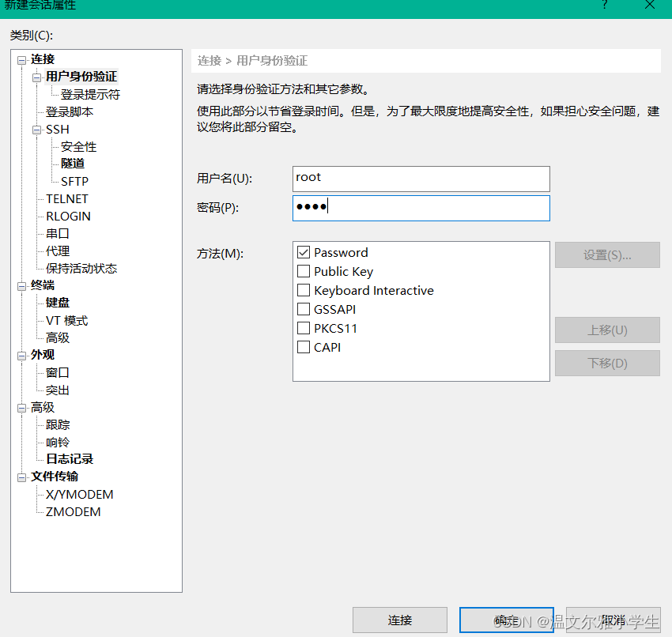Click the 设置(S)... button

[x=607, y=255]
